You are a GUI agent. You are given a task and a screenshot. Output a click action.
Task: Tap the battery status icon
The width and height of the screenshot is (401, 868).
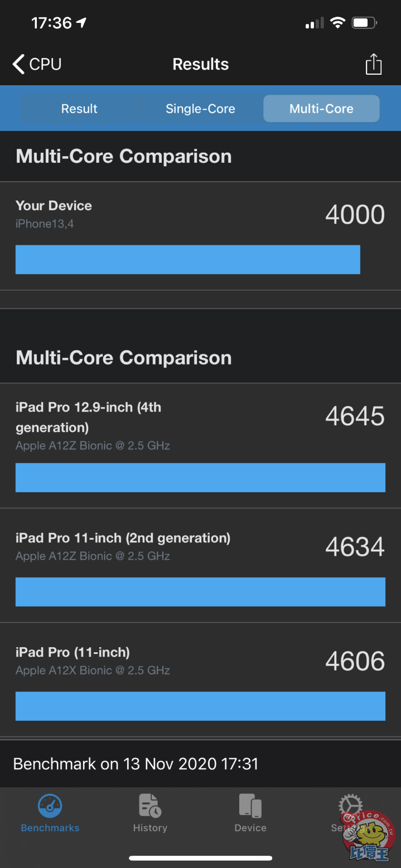(364, 23)
